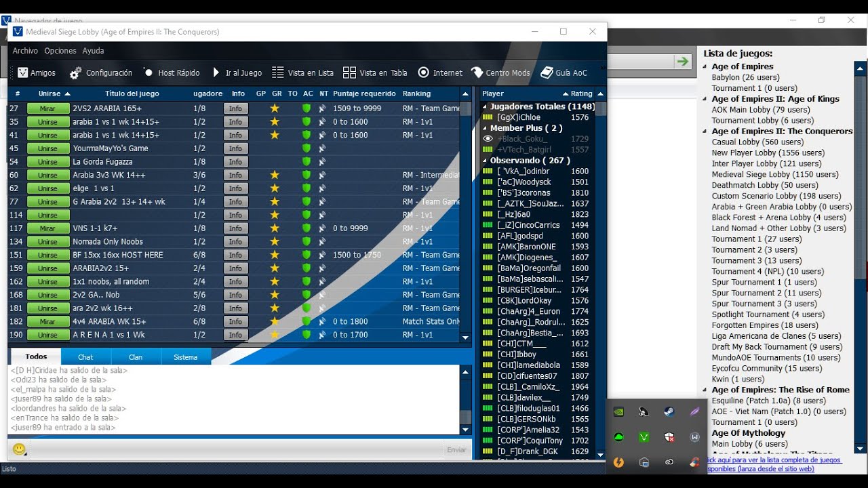
Task: Click the purple feather tray icon
Action: point(694,411)
